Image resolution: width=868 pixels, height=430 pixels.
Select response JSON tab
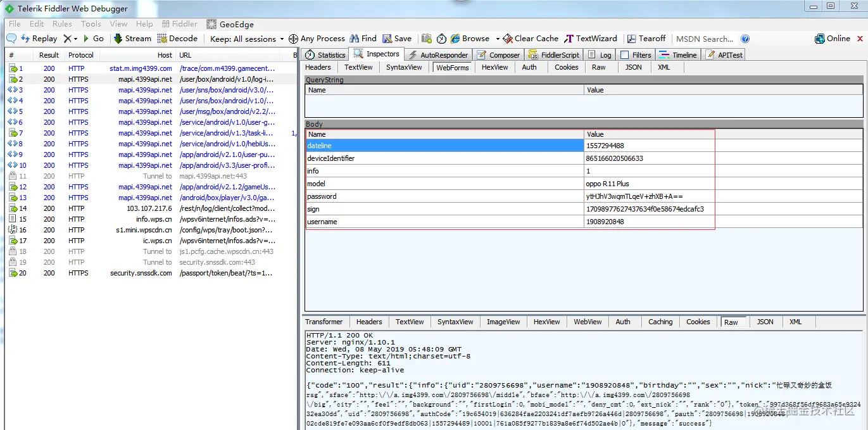pyautogui.click(x=765, y=322)
